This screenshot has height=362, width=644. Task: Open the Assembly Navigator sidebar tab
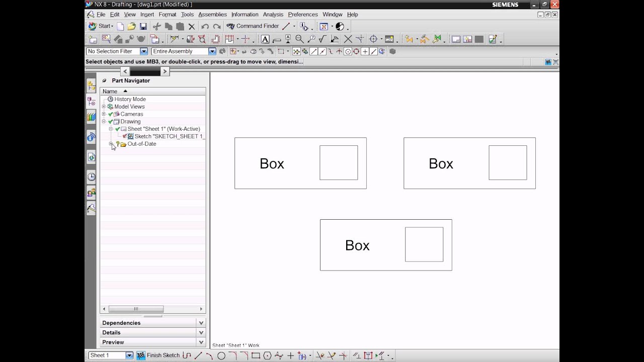[91, 84]
